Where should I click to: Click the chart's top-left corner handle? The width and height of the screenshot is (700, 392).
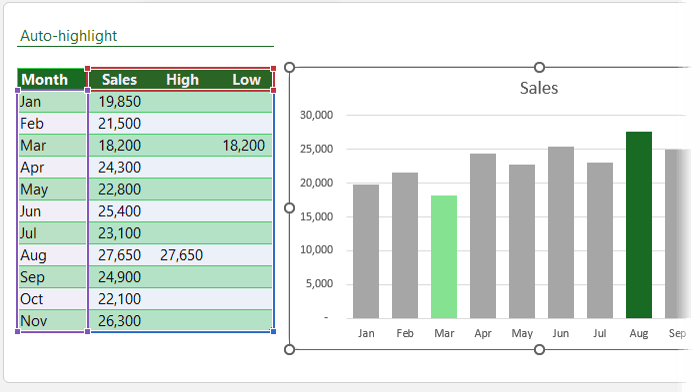coord(289,67)
